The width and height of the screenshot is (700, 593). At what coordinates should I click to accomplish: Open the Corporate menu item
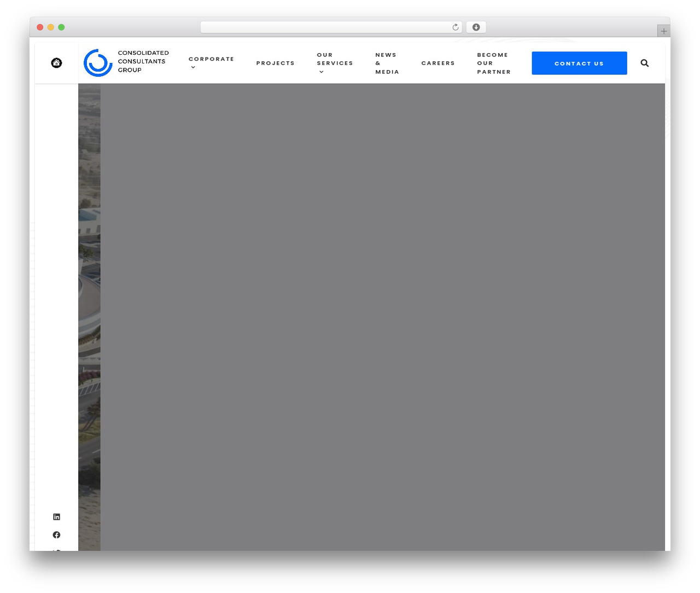coord(211,59)
